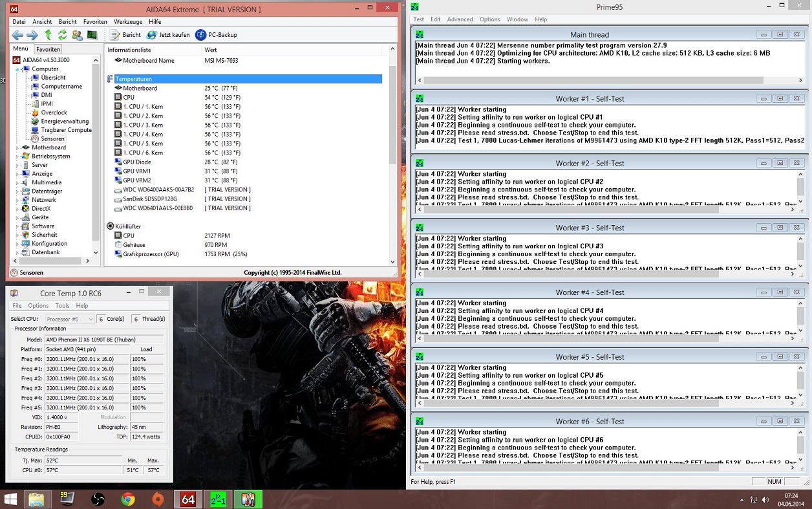Click the PC-Backup toolbar button
The image size is (812, 509).
click(217, 35)
